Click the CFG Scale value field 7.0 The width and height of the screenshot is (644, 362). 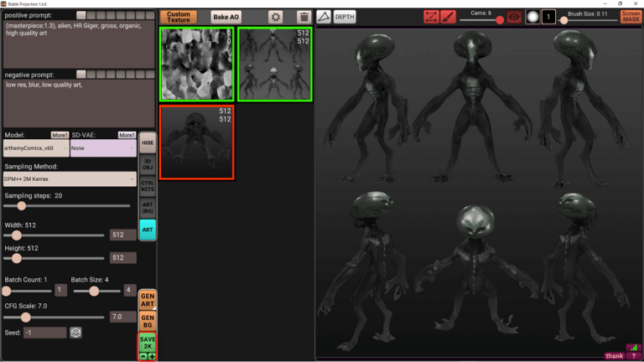point(122,317)
